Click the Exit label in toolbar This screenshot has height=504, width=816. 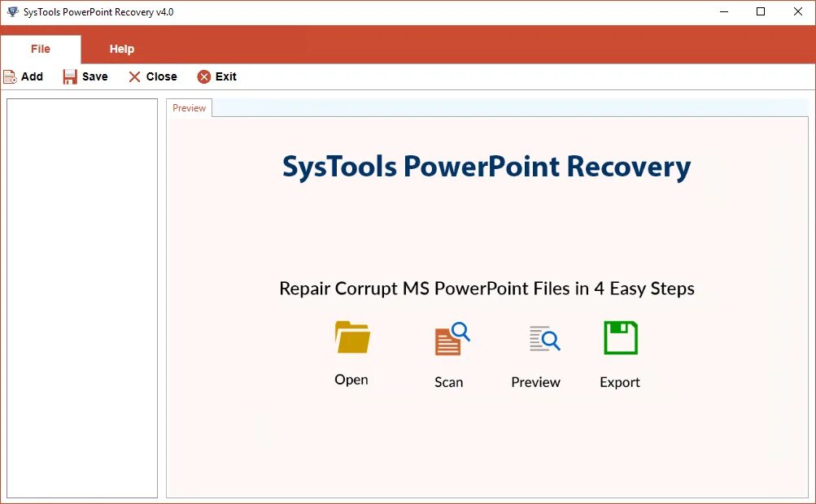tap(226, 76)
